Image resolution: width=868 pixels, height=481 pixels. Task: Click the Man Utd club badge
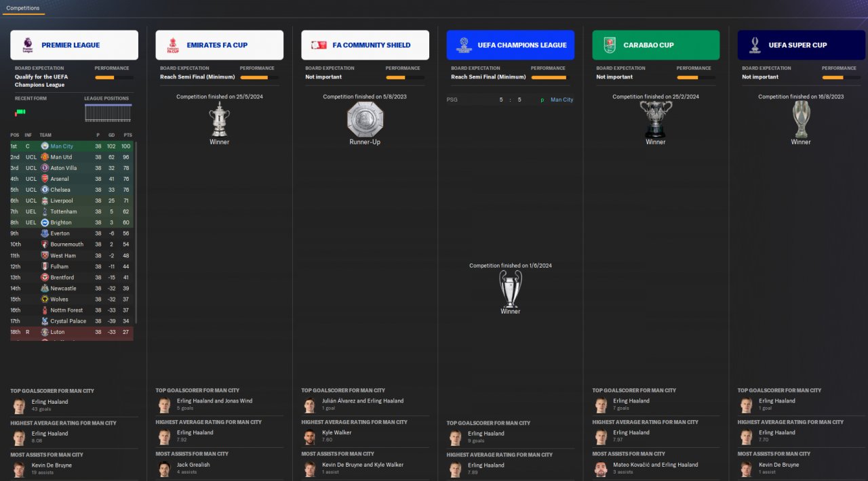[45, 157]
